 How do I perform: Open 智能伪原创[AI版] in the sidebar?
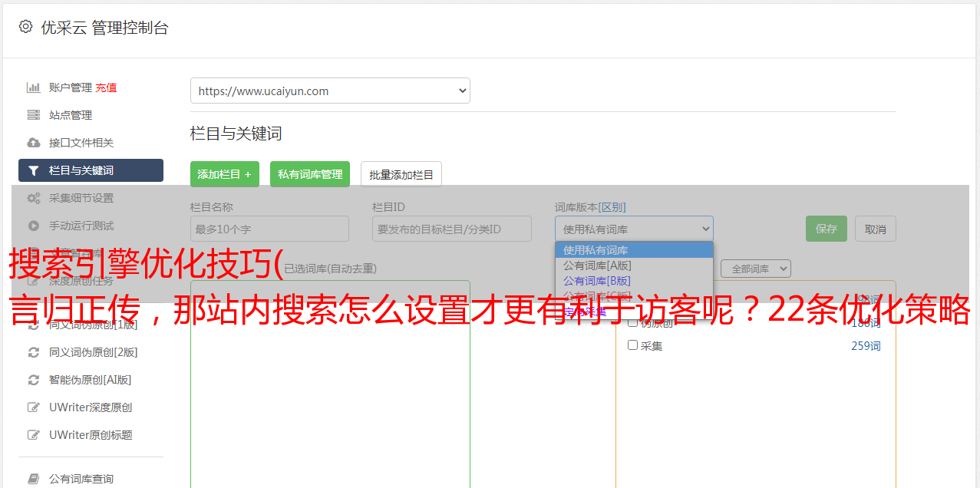coord(91,380)
